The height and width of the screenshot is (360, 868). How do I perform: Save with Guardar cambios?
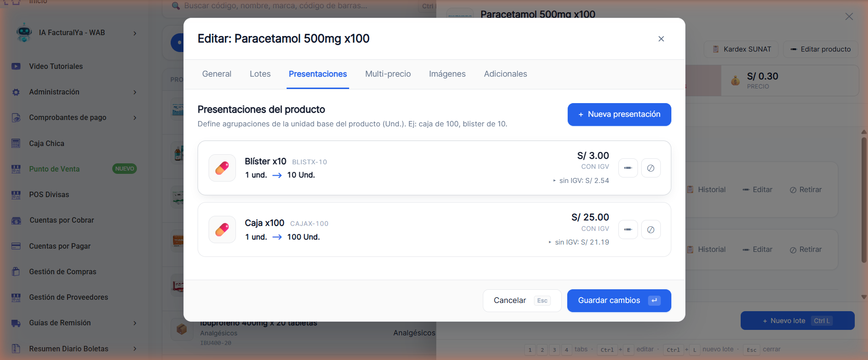[619, 301]
